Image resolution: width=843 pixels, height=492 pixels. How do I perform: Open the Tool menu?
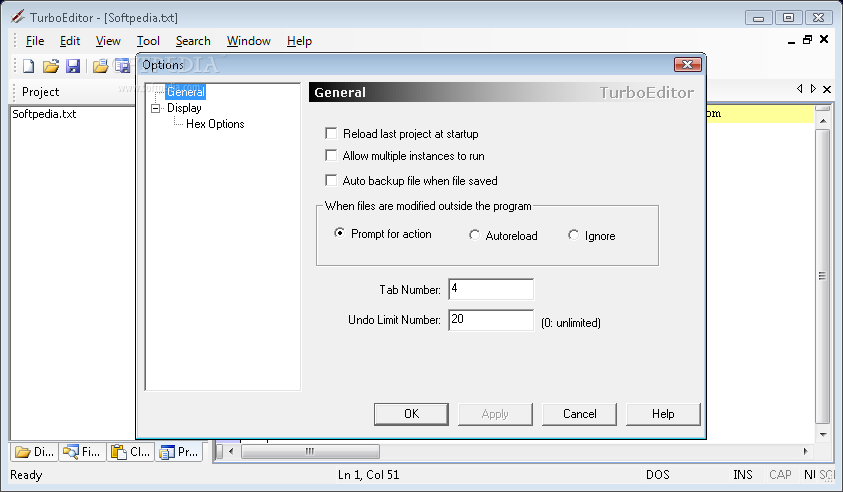(148, 41)
